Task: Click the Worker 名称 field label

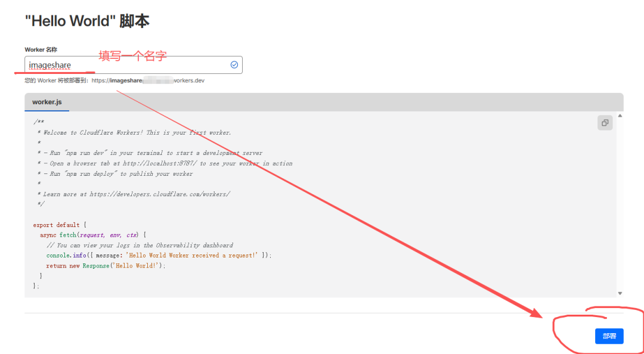Action: (x=41, y=49)
